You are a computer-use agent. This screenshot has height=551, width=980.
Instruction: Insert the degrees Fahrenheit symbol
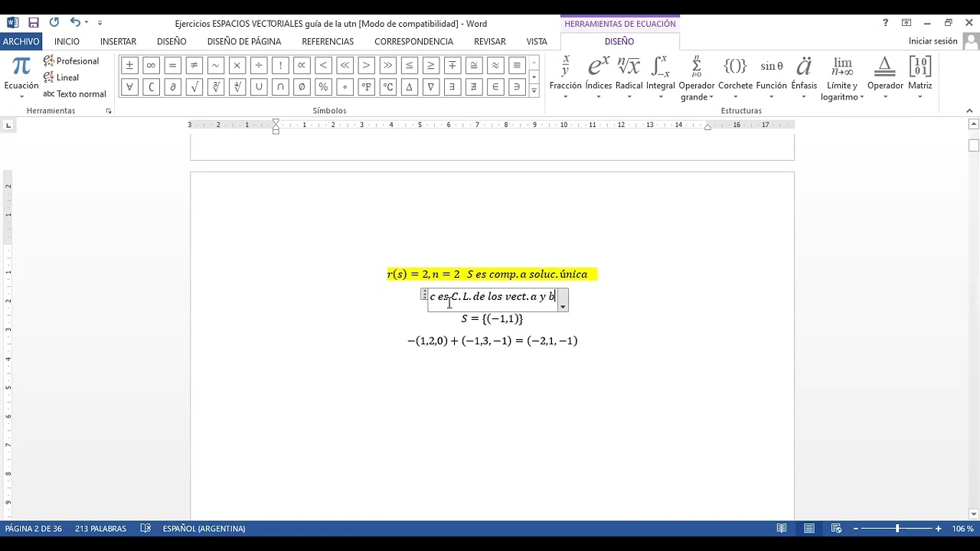click(x=367, y=87)
